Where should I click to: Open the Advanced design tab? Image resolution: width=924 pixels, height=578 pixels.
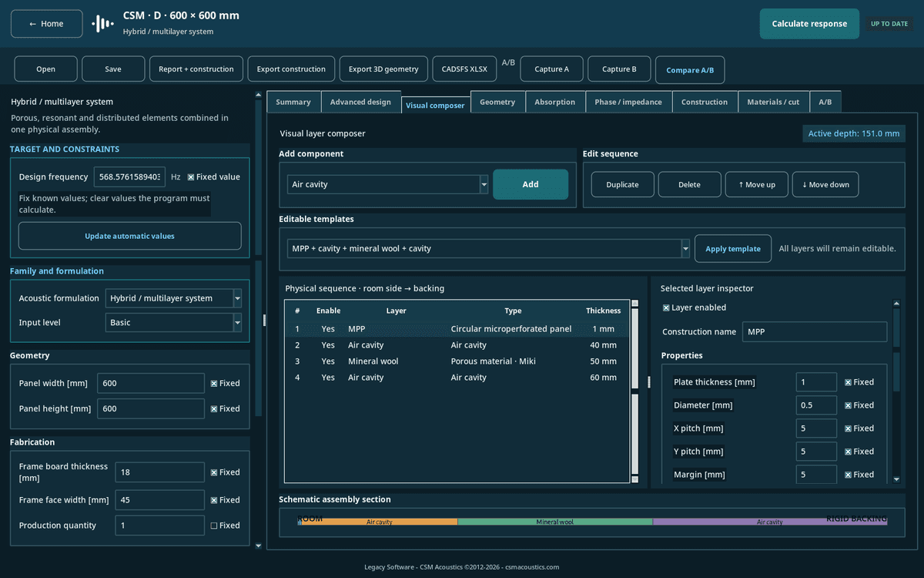pos(360,102)
